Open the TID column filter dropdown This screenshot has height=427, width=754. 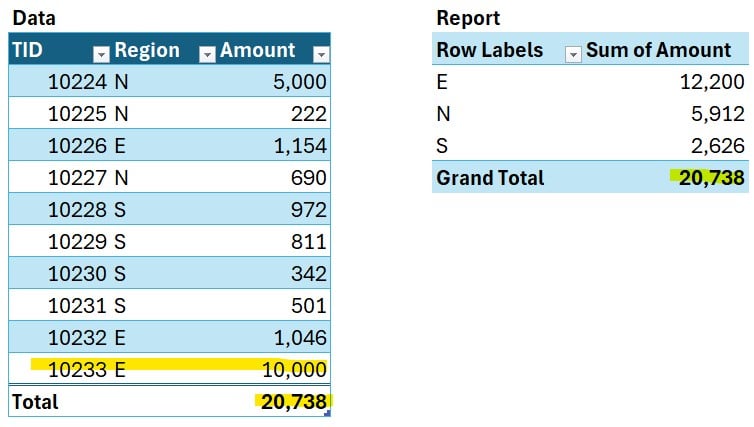(x=99, y=53)
